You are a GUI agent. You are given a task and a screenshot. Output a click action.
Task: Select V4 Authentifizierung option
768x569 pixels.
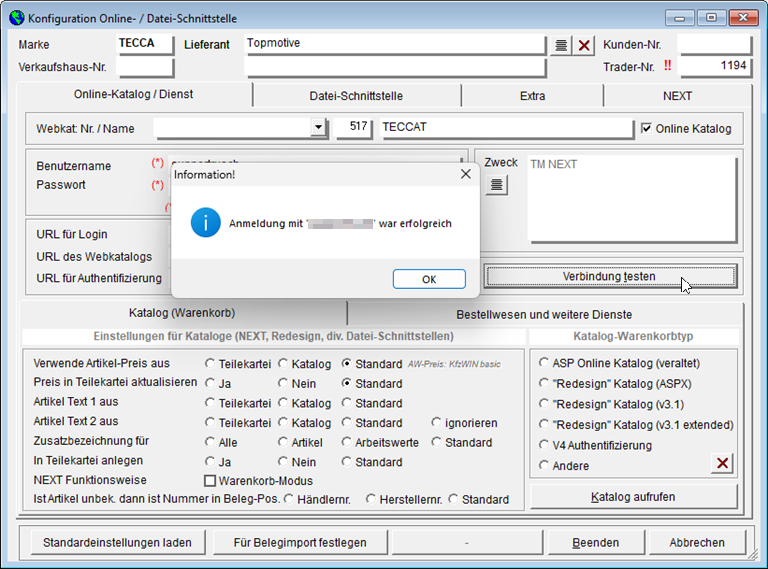(544, 445)
